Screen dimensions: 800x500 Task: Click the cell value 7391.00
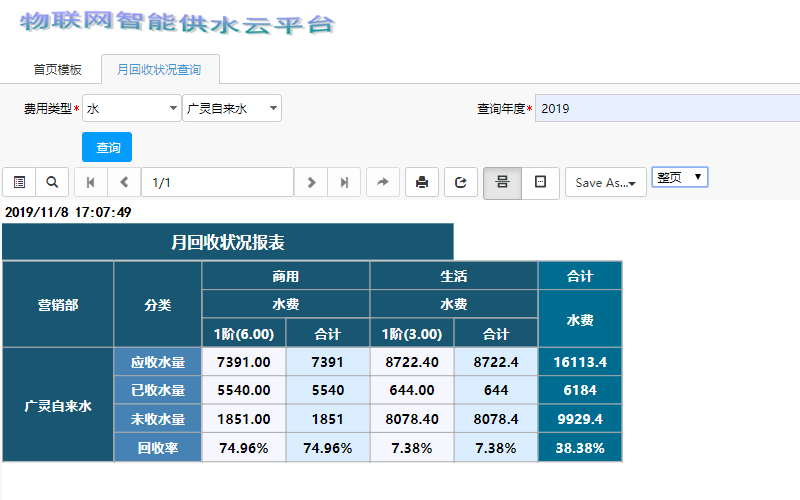[x=244, y=362]
